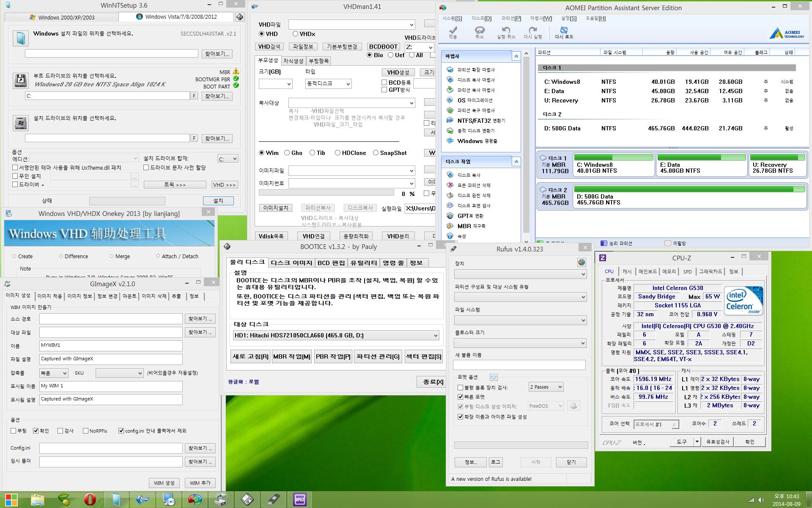
Task: Switch to 디스크 이미지 tab in BOOTICE
Action: [291, 263]
